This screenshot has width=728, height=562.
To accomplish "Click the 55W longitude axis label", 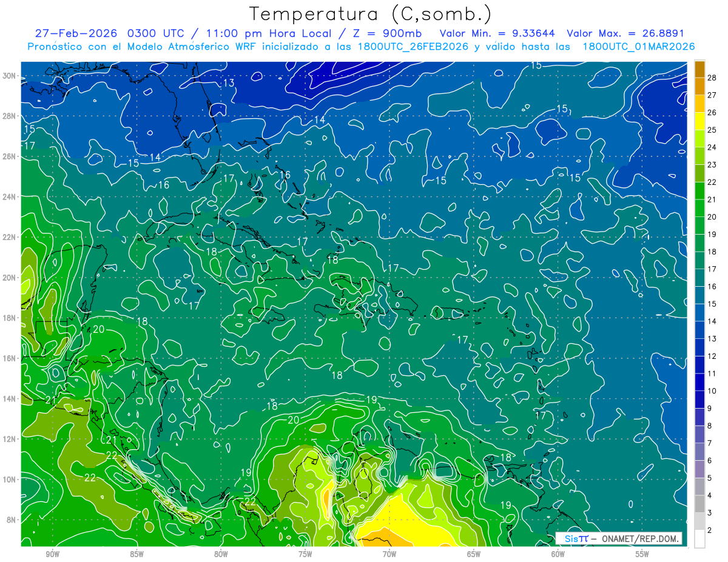I will (642, 554).
